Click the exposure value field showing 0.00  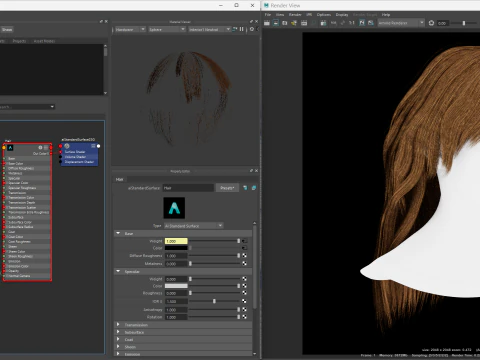443,23
